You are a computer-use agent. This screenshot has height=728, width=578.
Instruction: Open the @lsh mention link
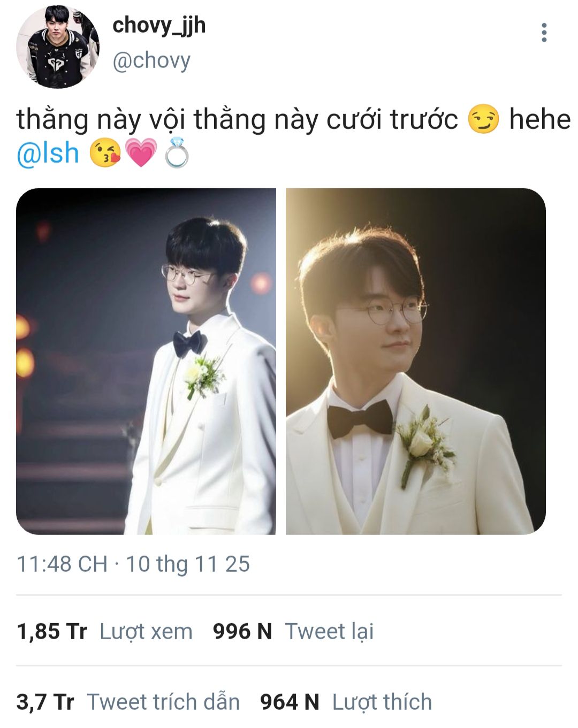48,153
